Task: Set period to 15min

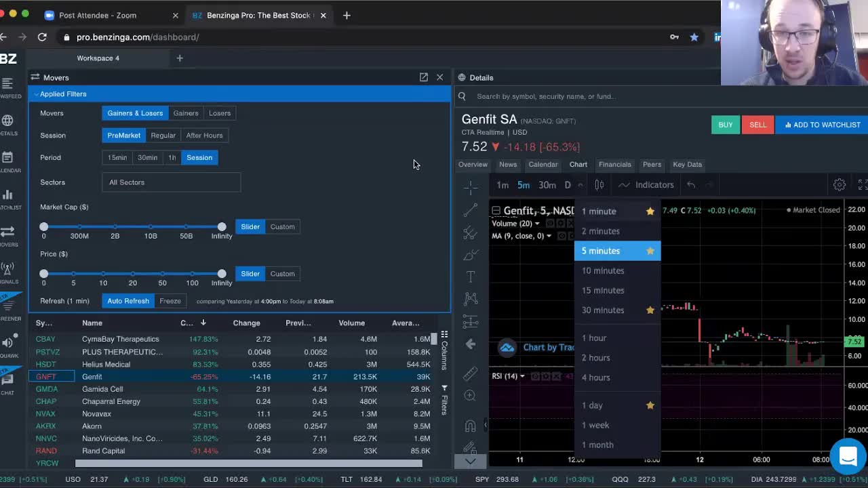Action: (x=117, y=157)
